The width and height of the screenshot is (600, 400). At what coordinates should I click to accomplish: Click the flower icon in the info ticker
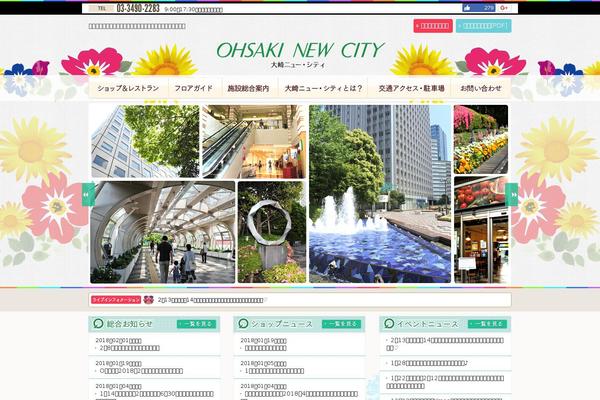tap(148, 300)
